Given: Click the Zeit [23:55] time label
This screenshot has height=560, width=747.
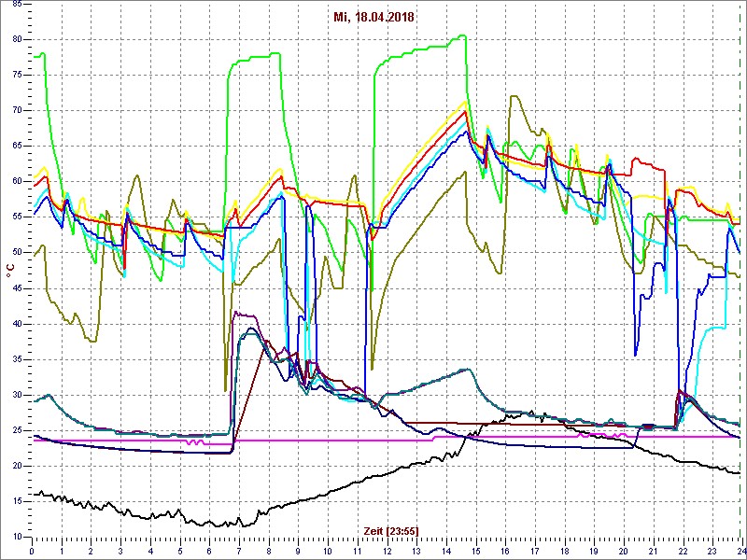Looking at the screenshot, I should coord(391,530).
